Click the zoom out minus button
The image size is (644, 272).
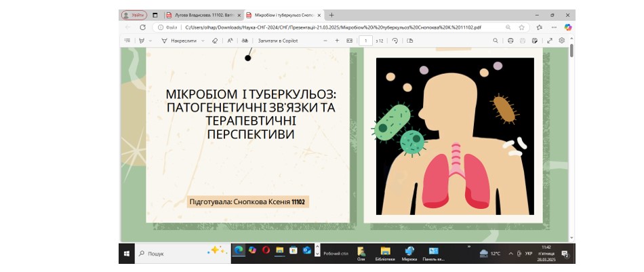[x=324, y=41]
